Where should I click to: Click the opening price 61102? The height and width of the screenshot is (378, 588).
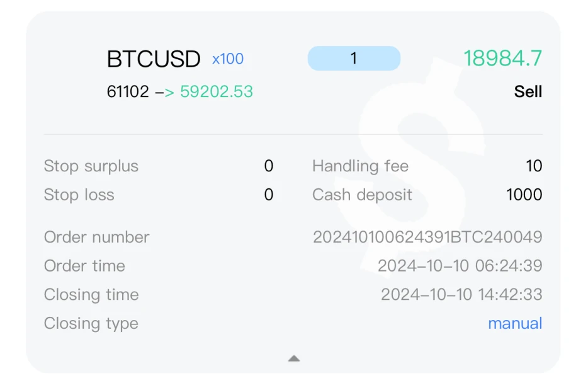(128, 91)
